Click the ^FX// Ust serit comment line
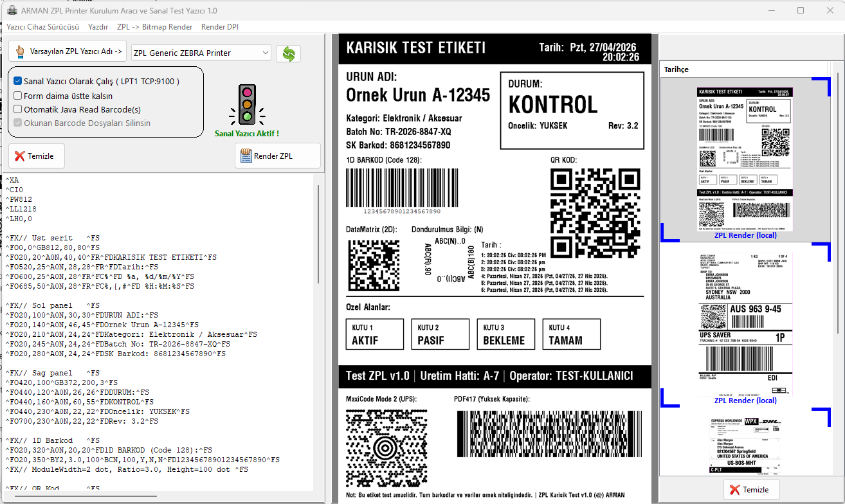The height and width of the screenshot is (504, 845). pyautogui.click(x=53, y=238)
